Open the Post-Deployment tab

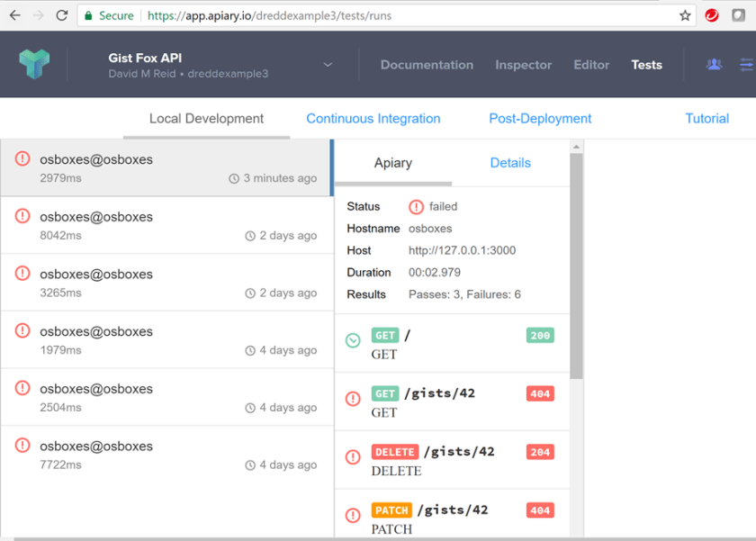(540, 119)
